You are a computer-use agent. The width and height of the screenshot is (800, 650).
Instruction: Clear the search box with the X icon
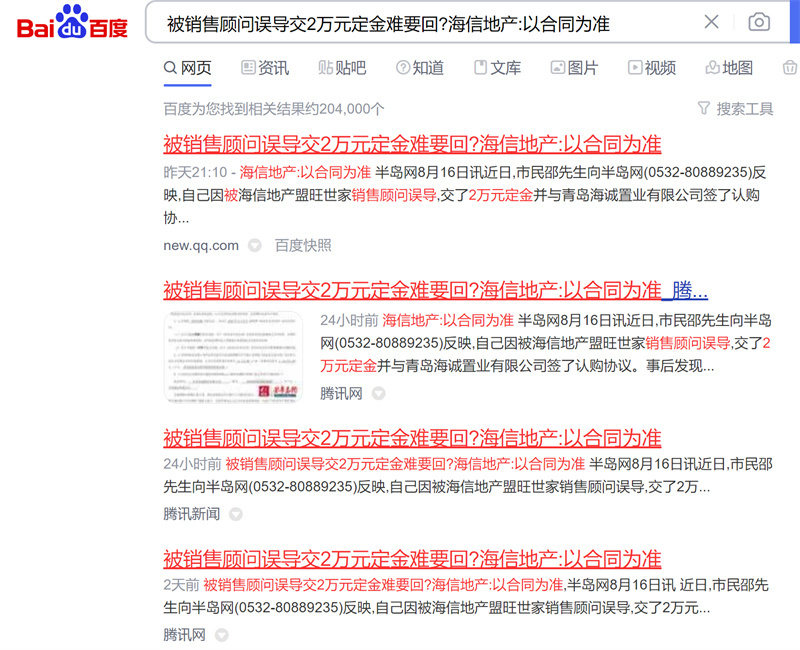point(711,22)
